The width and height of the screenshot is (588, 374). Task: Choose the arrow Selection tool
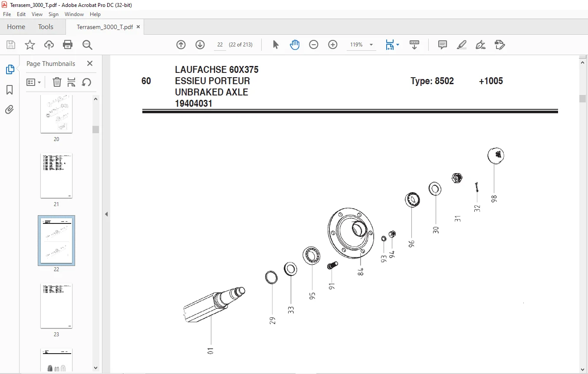click(x=276, y=45)
